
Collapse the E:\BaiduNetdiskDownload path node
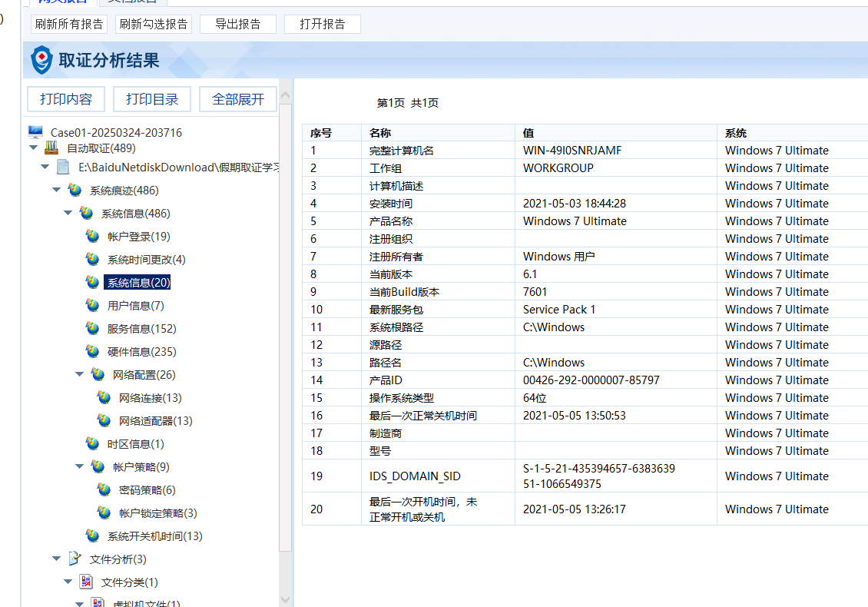pos(45,167)
